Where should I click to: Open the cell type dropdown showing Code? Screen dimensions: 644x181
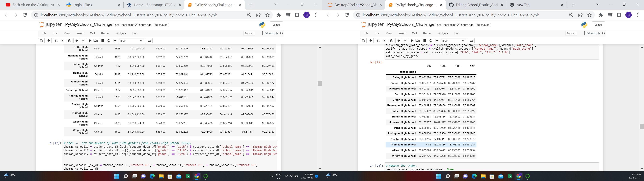[x=131, y=41]
